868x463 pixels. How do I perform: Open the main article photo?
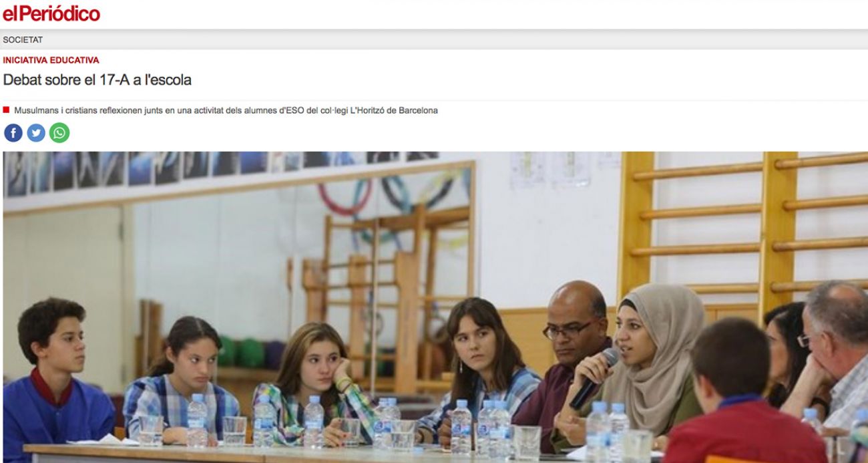(x=435, y=307)
